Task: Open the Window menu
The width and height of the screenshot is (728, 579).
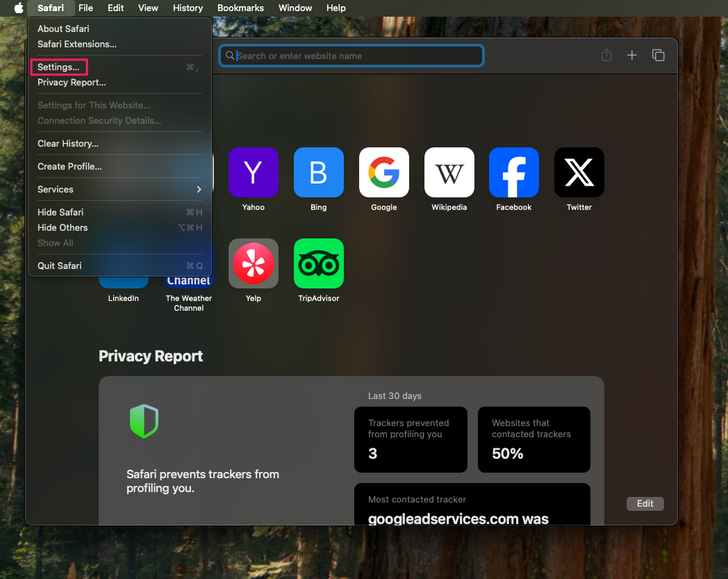Action: (x=295, y=8)
